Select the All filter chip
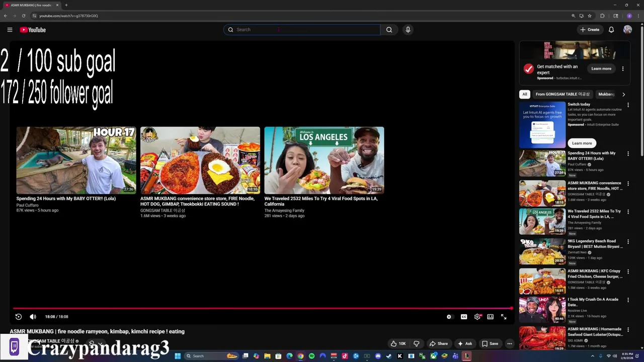The height and width of the screenshot is (362, 644). coord(525,94)
